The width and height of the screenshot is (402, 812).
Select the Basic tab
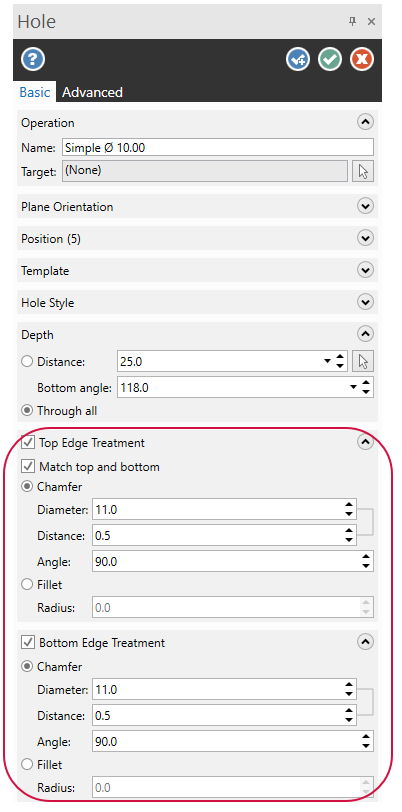click(x=35, y=92)
